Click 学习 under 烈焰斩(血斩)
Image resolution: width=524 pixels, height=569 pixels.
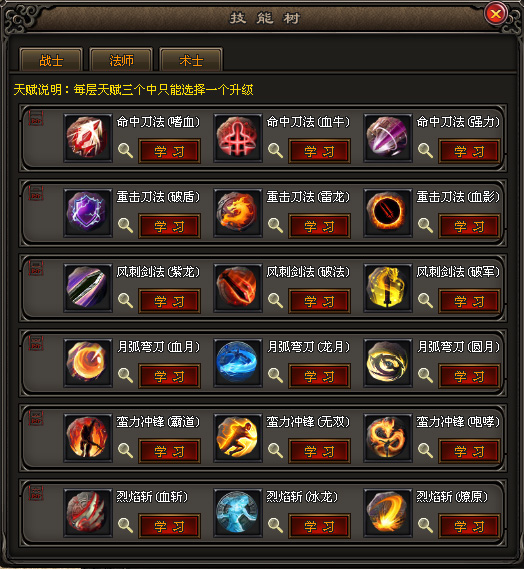(x=169, y=526)
